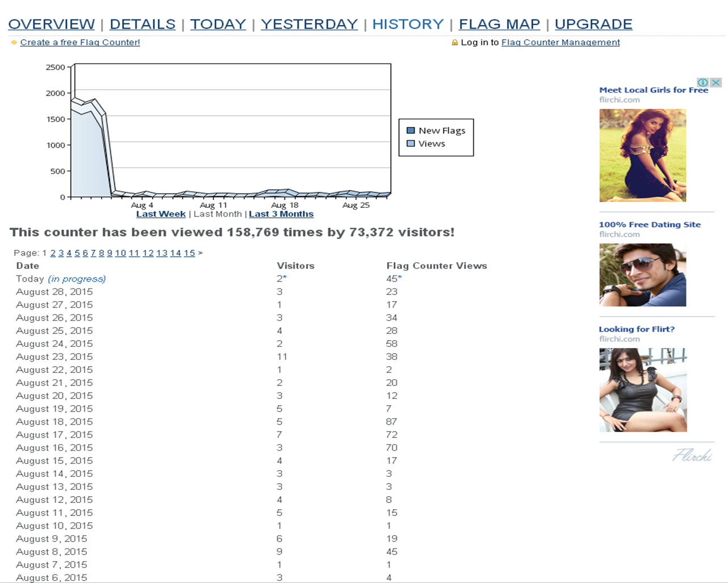This screenshot has width=728, height=583.
Task: Go to history page 2
Action: pos(53,253)
